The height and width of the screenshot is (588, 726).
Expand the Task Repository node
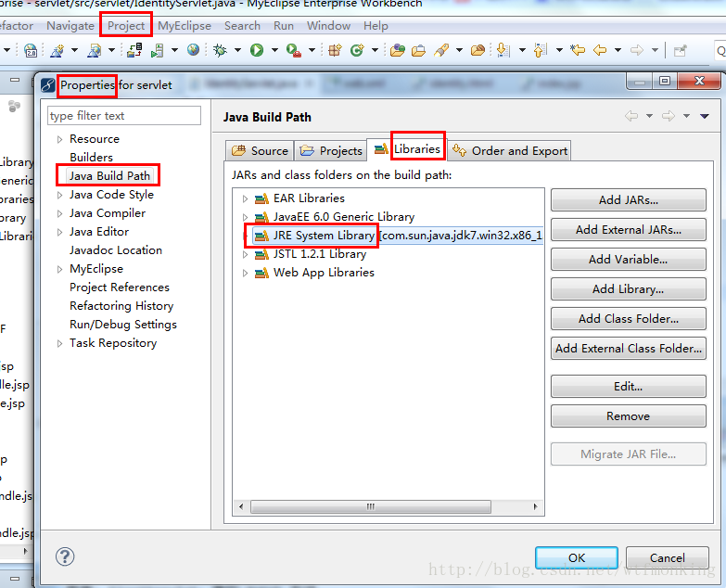click(x=59, y=343)
